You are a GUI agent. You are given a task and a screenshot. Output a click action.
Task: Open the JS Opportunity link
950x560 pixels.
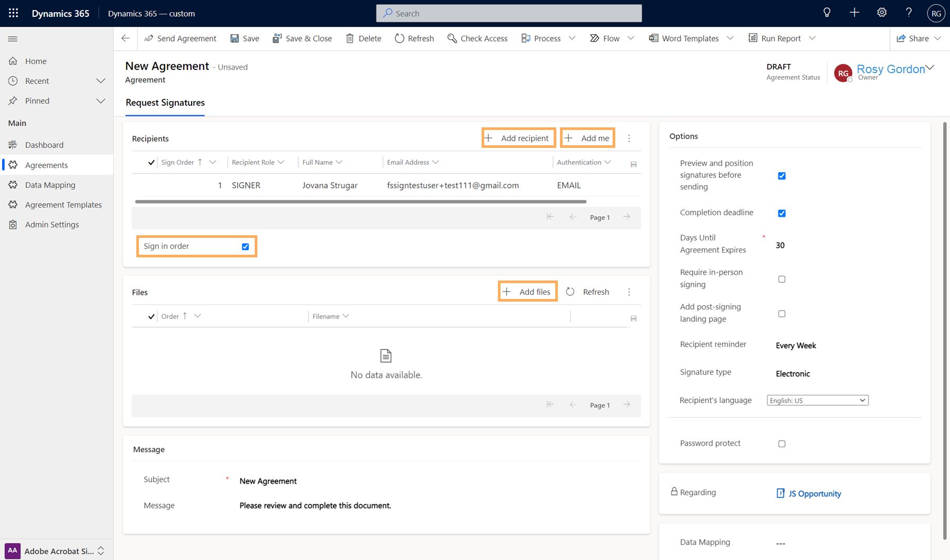(x=814, y=494)
